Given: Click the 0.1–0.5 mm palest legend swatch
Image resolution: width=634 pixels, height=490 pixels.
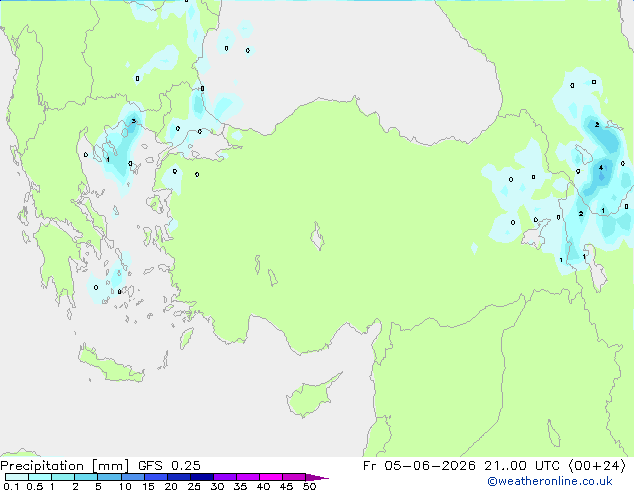Looking at the screenshot, I should [x=17, y=477].
